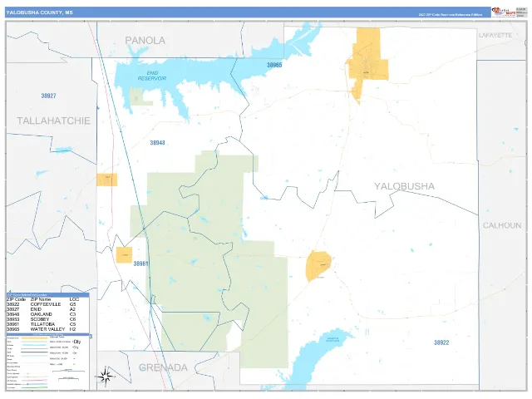Click the LAFAYETTE county label
The height and width of the screenshot is (399, 532).
pos(495,35)
